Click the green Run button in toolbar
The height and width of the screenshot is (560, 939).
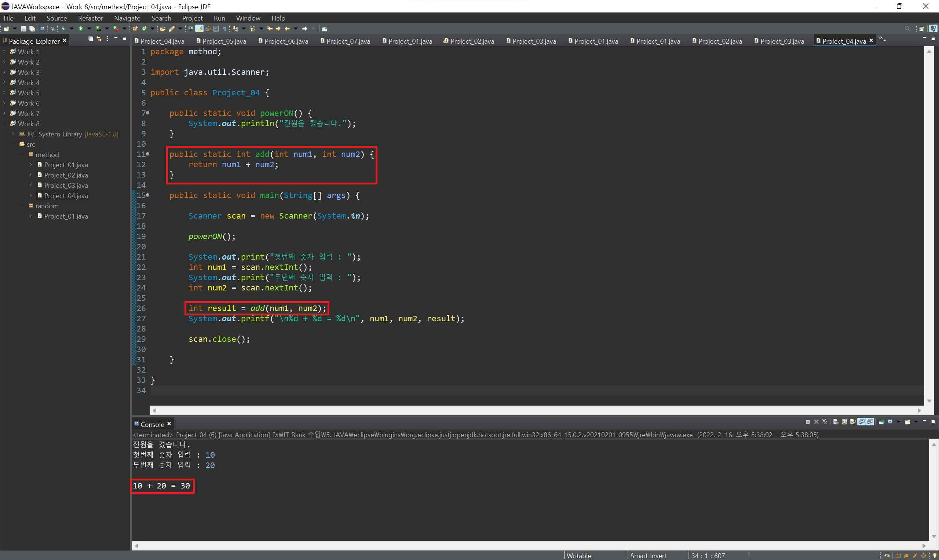81,29
